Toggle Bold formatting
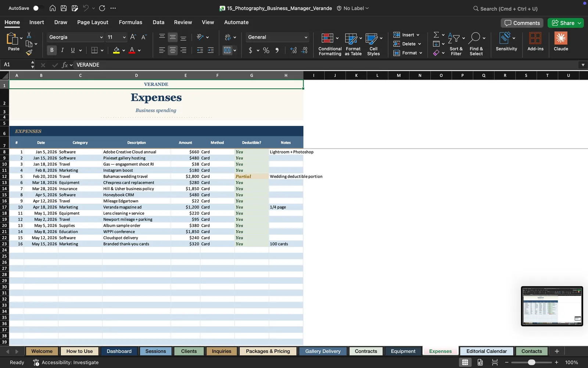The image size is (588, 368). 52,50
